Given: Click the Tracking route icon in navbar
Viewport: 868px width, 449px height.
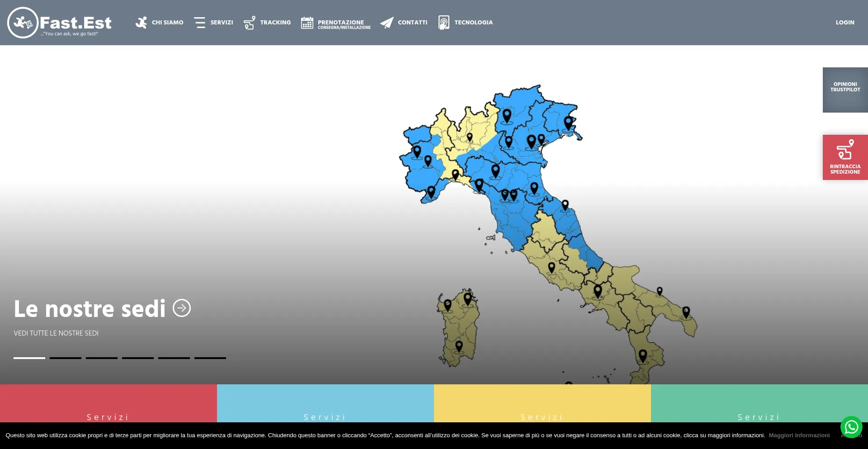Looking at the screenshot, I should click(250, 23).
